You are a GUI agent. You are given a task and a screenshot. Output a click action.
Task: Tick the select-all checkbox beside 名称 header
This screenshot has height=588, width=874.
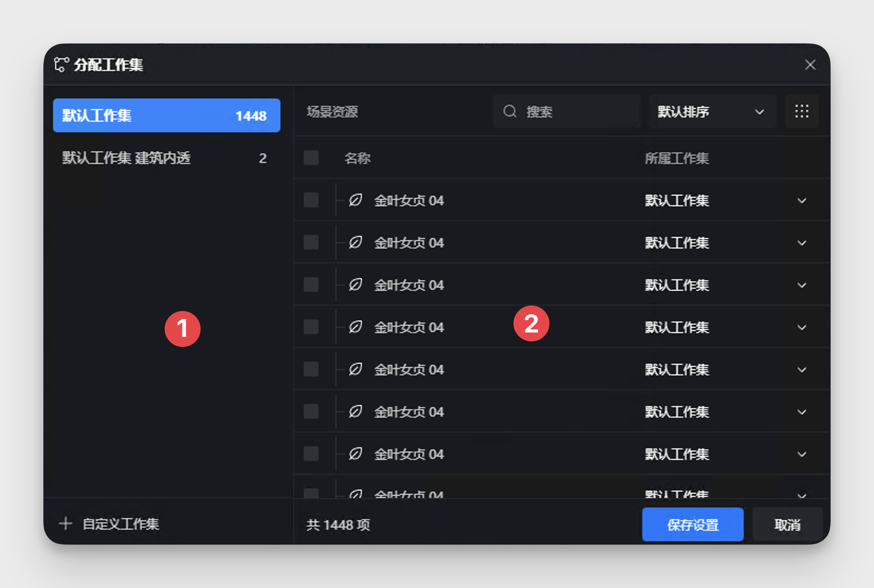(x=311, y=158)
